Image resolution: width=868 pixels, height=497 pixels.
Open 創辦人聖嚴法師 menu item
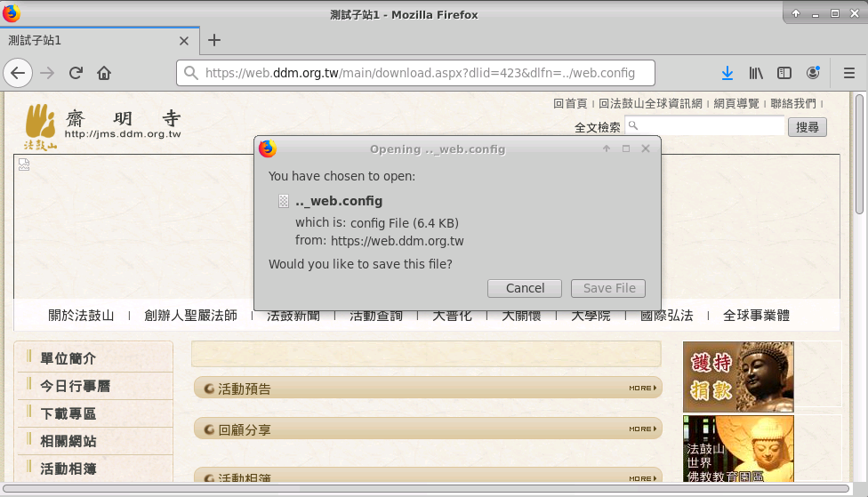click(190, 316)
